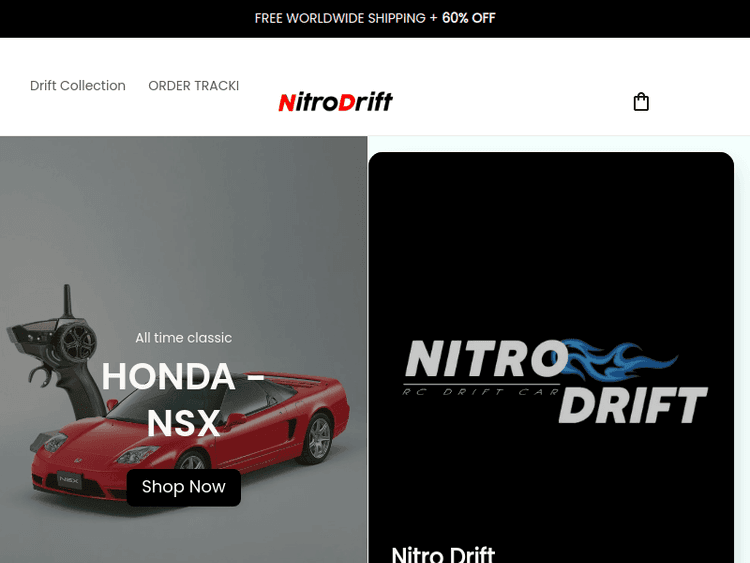
Task: Click the 'RC DRIFT CAR' subtitle in logo
Action: tap(479, 391)
